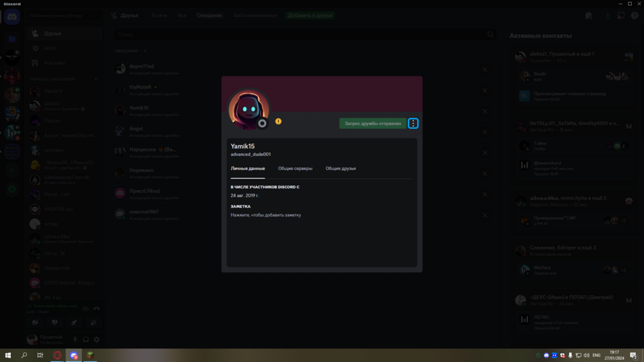The image size is (644, 362).
Task: Select the 'Личные данные' tab
Action: point(248,169)
